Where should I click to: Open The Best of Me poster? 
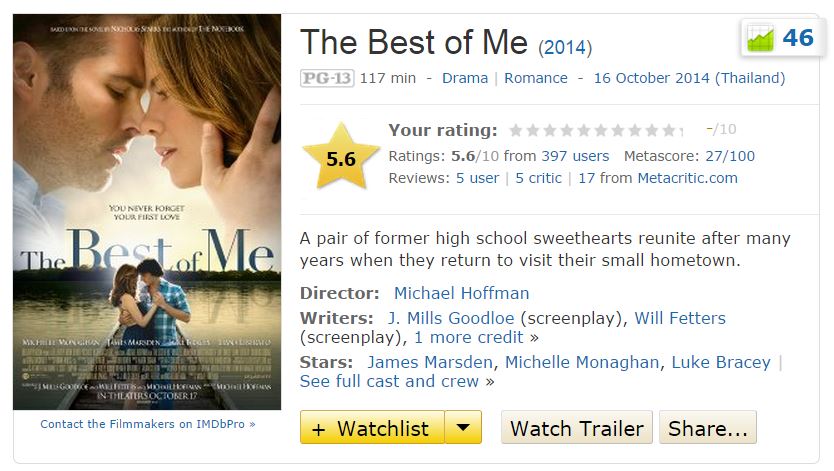click(x=147, y=212)
